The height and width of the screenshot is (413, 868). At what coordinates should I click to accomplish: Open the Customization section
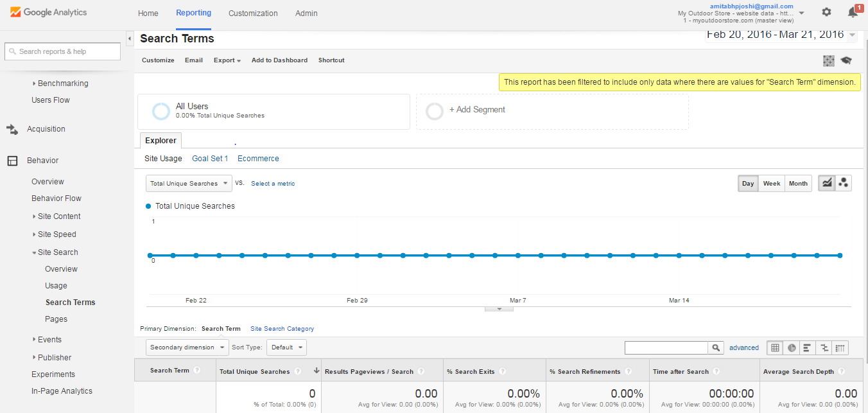click(x=253, y=13)
